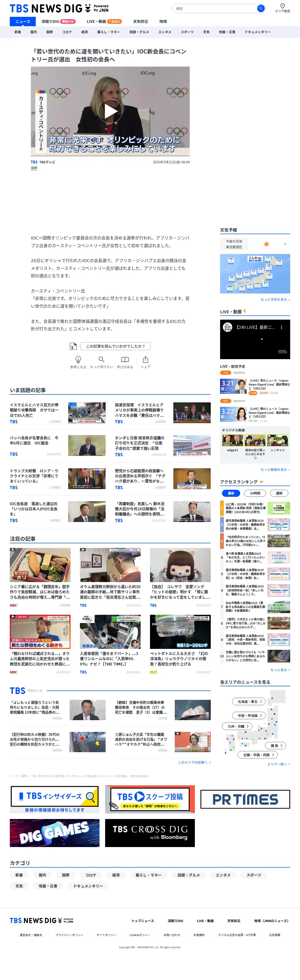Open the 近畿・中国・四国 region button
The width and height of the screenshot is (300, 980).
[258, 755]
